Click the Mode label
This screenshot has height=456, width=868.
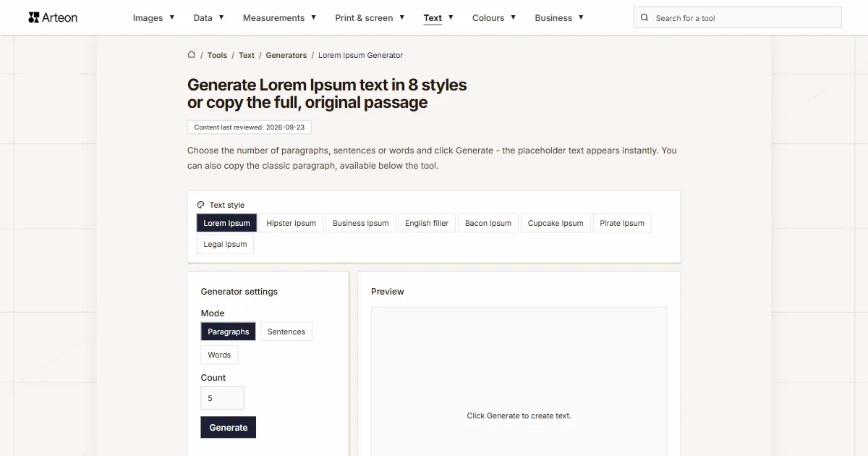[213, 313]
